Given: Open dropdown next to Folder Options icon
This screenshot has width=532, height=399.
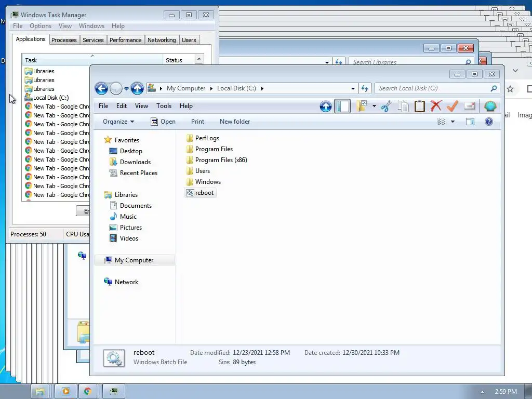Looking at the screenshot, I should pyautogui.click(x=374, y=106).
